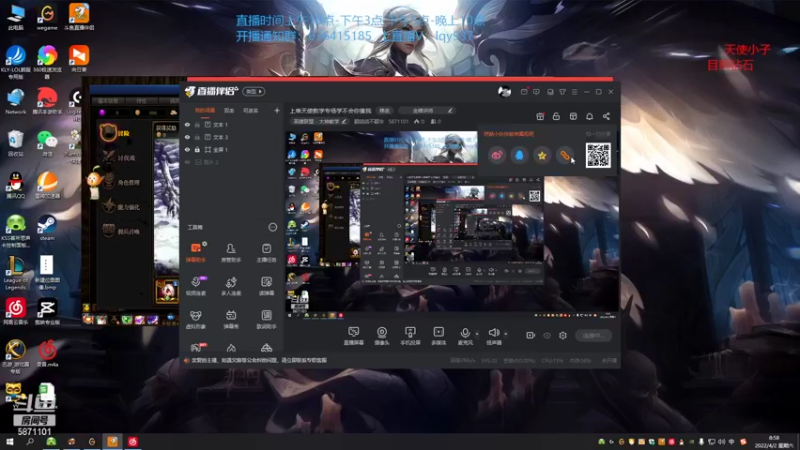Open the 弹幕助手 tool in the toolbox
This screenshot has width=800, height=450.
pos(196,253)
